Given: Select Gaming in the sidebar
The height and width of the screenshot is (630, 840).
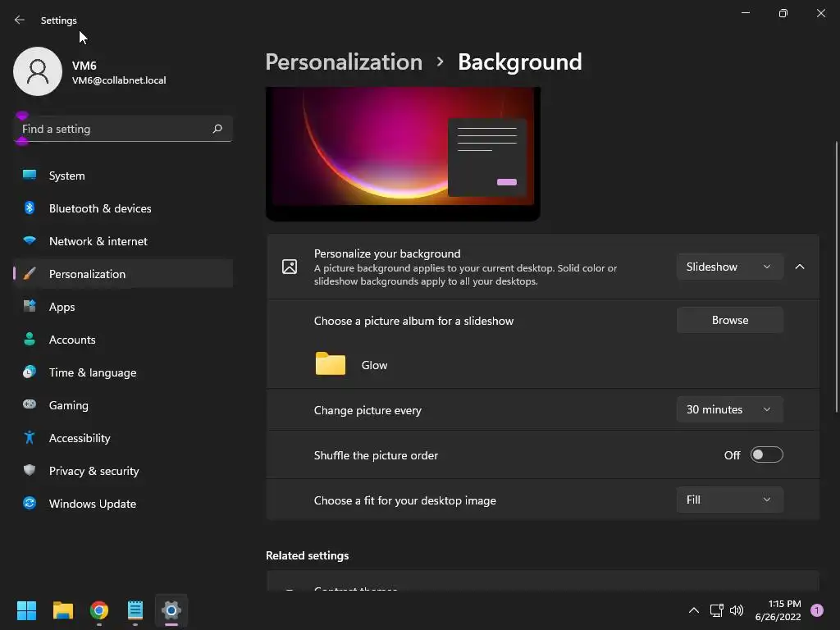Looking at the screenshot, I should (123, 405).
